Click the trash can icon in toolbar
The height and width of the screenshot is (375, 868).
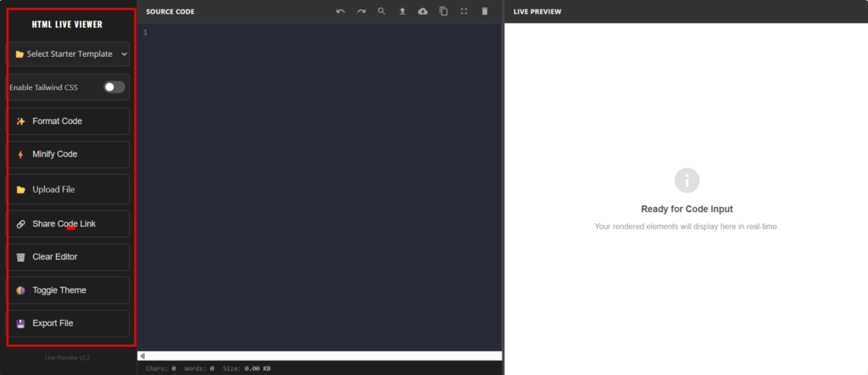tap(485, 11)
